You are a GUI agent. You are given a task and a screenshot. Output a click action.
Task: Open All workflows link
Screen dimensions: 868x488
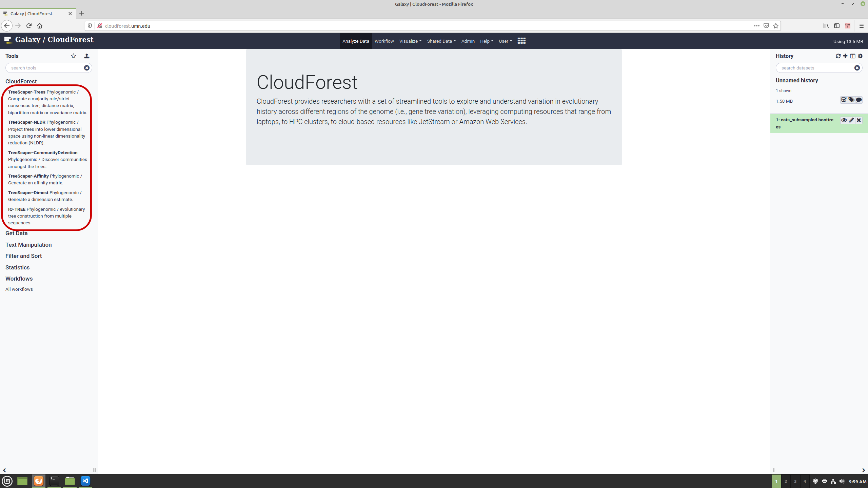tap(19, 289)
